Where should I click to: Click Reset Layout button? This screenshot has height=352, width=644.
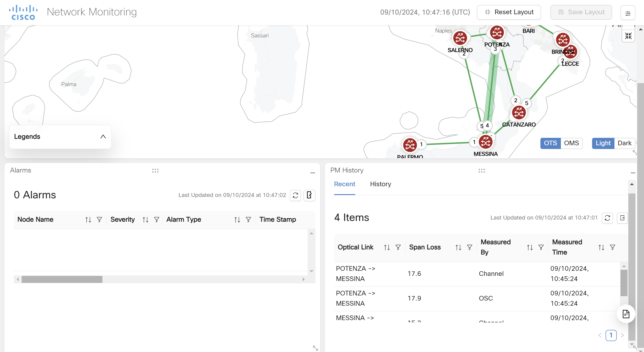(x=509, y=12)
